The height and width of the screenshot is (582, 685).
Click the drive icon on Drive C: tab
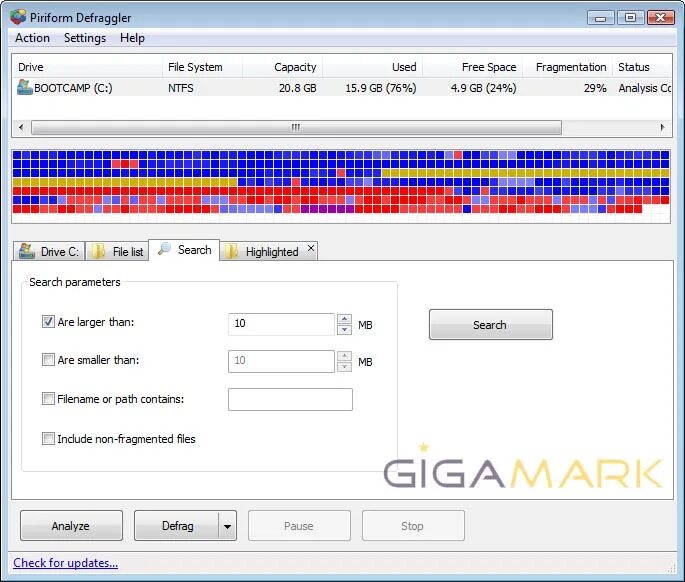27,251
